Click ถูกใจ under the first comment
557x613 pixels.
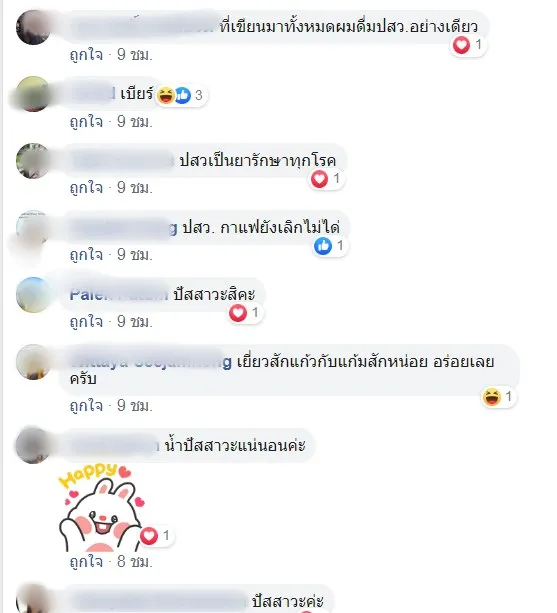(x=86, y=55)
